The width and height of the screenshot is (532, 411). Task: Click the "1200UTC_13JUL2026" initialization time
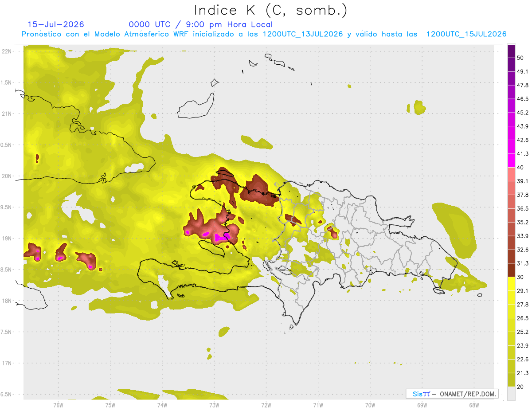tap(303, 34)
